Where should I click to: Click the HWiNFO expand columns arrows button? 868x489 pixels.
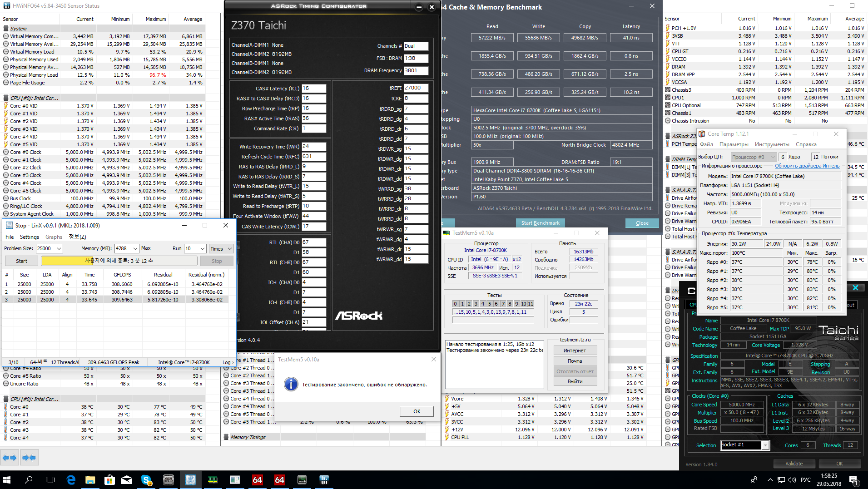pos(10,458)
